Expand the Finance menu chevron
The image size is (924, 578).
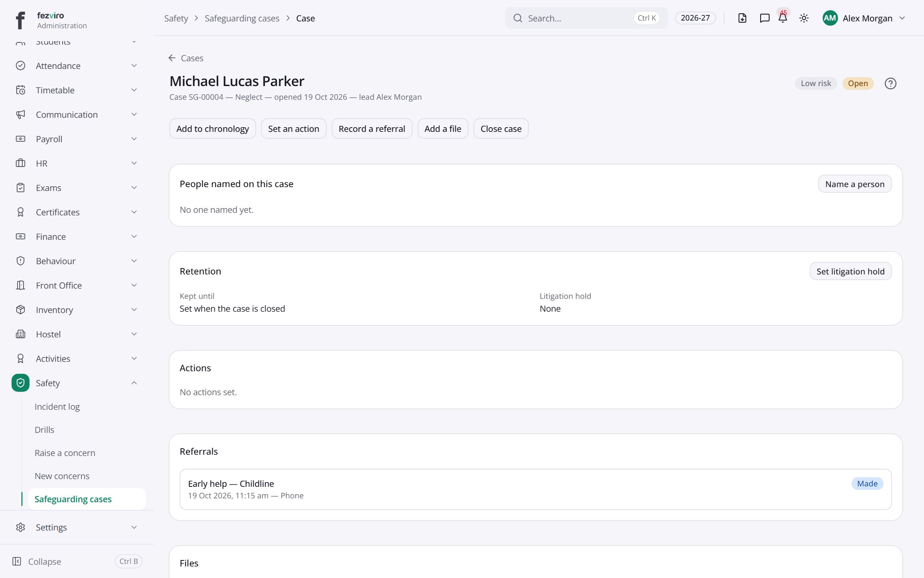tap(134, 236)
